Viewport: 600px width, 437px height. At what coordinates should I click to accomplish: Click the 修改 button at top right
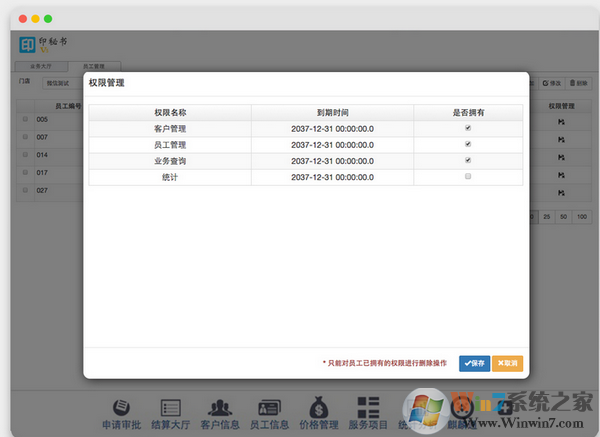tap(550, 82)
